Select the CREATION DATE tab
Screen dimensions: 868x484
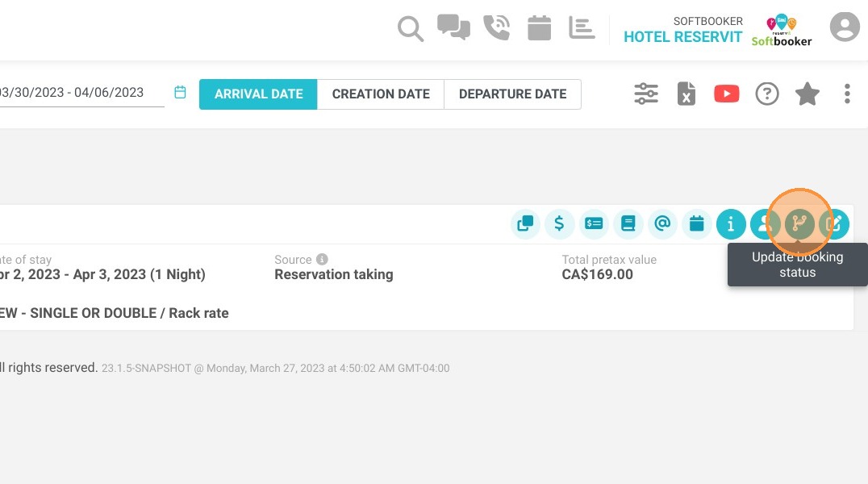381,94
